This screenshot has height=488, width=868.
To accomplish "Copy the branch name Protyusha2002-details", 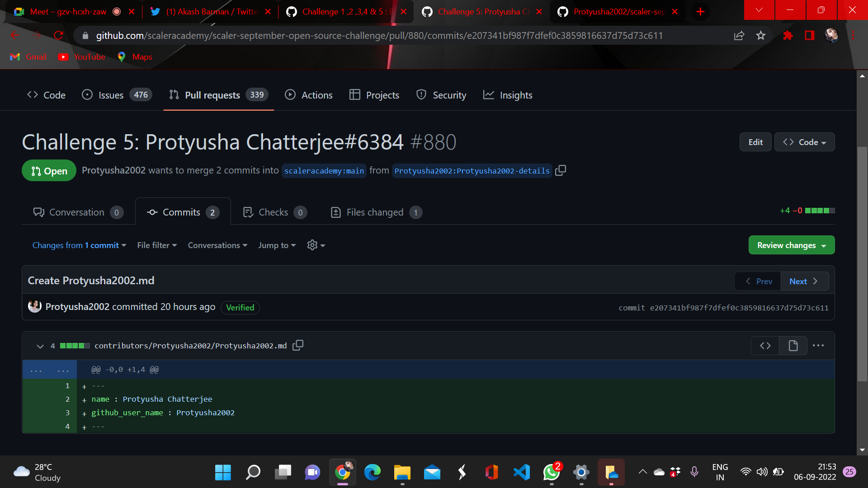I will (561, 170).
